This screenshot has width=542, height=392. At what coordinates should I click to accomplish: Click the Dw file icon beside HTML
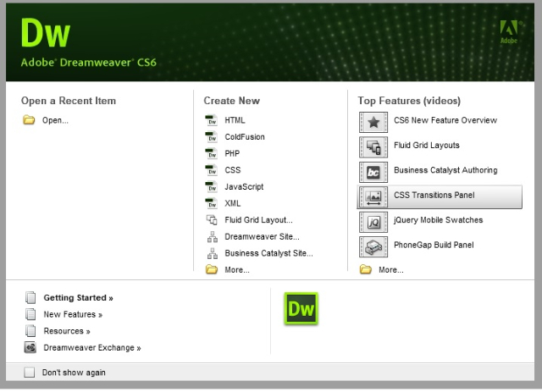click(211, 120)
